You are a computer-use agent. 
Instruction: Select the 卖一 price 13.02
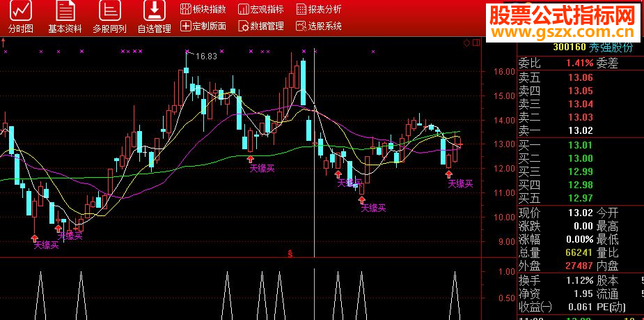click(x=581, y=131)
